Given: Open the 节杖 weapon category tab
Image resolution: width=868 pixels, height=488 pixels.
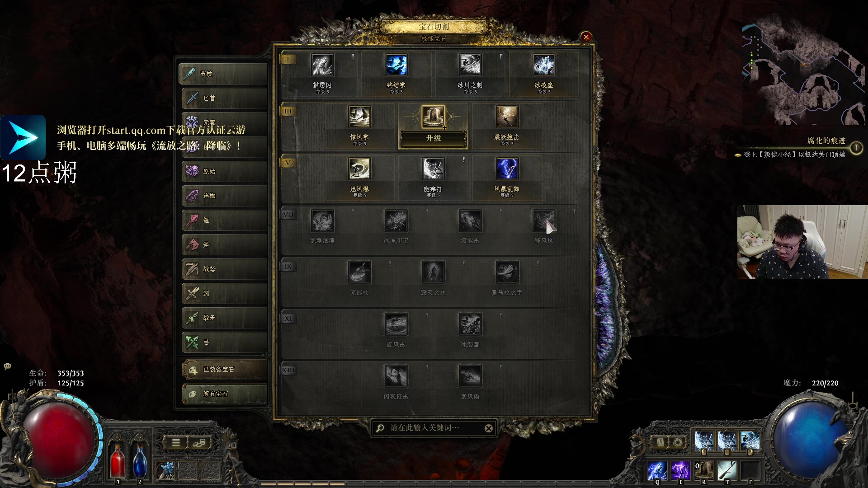Looking at the screenshot, I should point(224,74).
